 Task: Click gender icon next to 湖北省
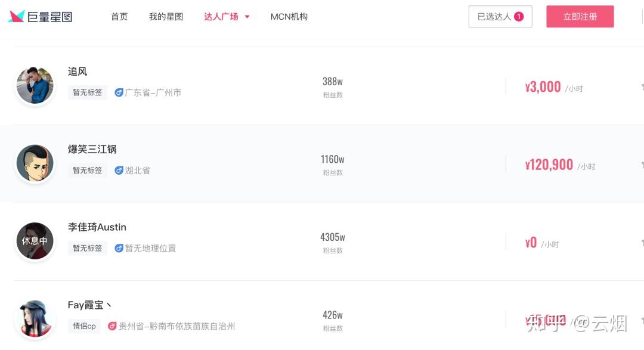[x=119, y=171]
